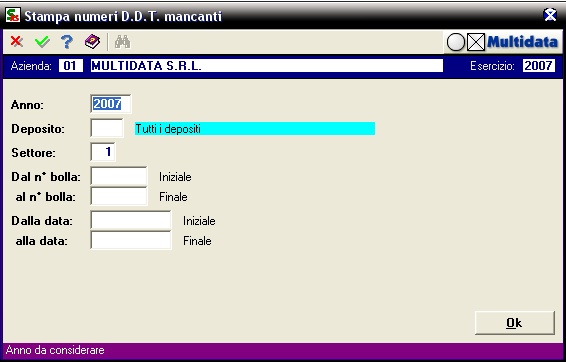The image size is (566, 362).
Task: Click the 'Azienda:' label
Action: [x=31, y=66]
